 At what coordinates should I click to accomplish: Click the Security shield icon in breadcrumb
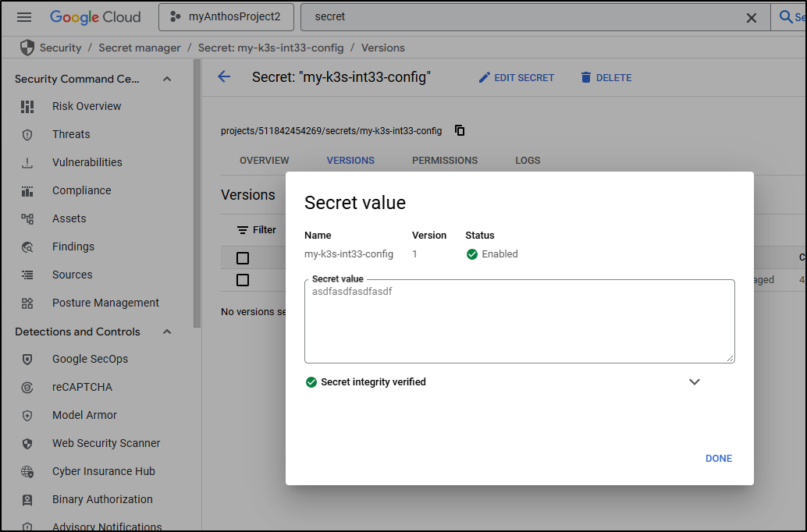(27, 48)
